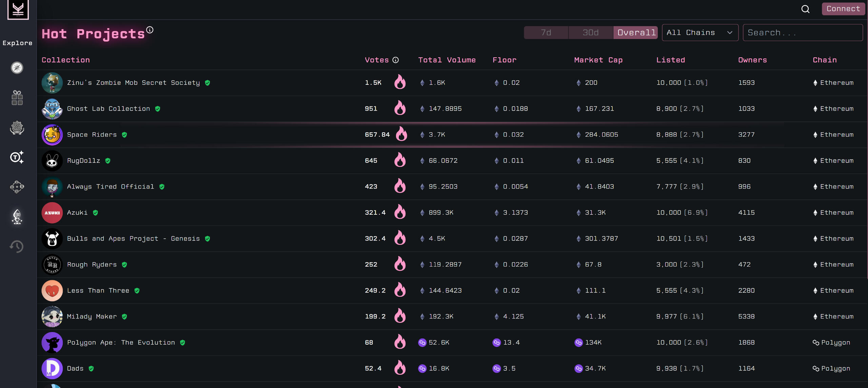
Task: Open the robot badge sidebar icon
Action: [x=17, y=128]
